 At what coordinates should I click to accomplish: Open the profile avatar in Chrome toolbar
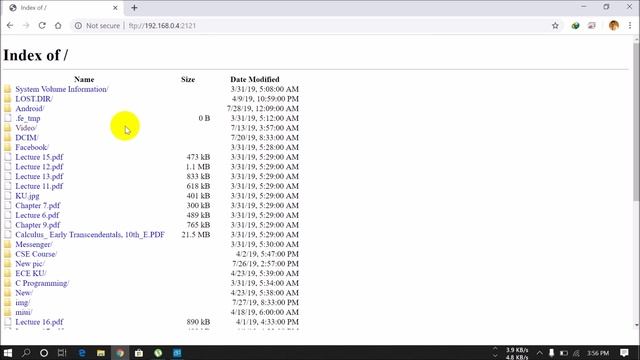(x=613, y=25)
